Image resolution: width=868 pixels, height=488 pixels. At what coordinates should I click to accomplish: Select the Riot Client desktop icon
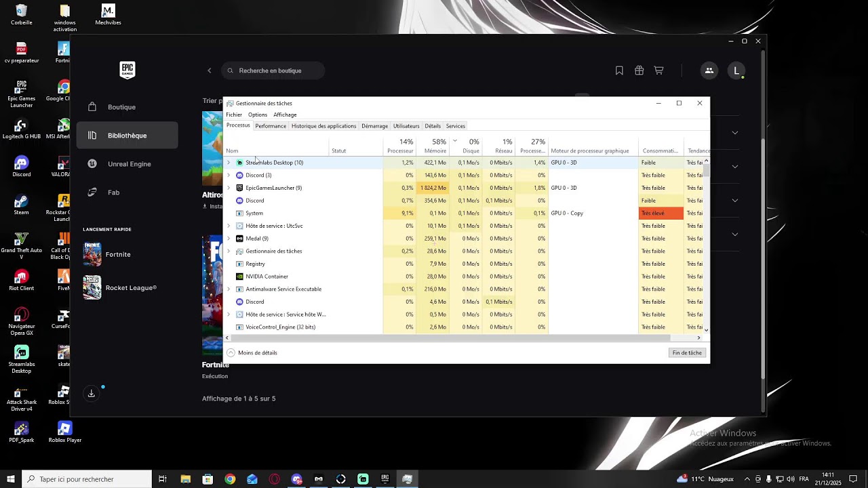tap(22, 281)
